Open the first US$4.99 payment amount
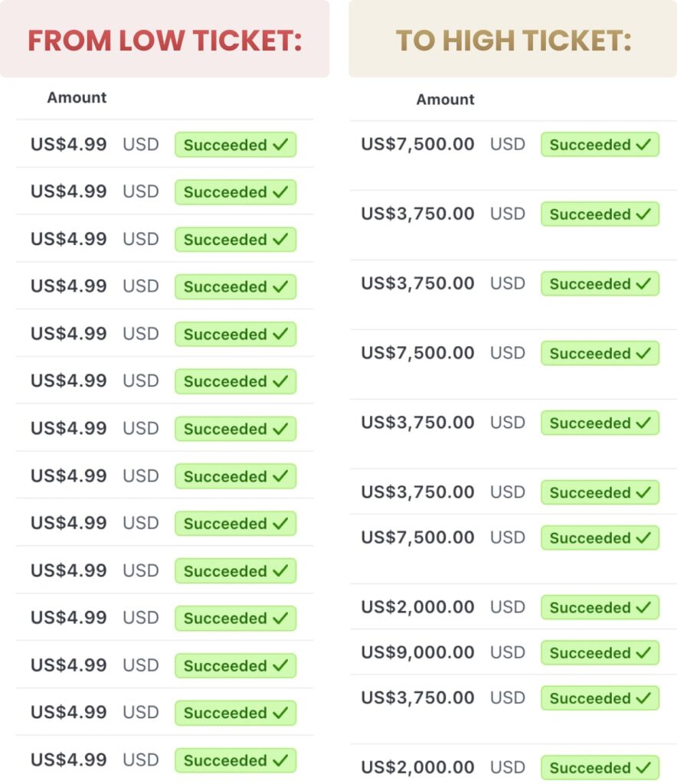 (68, 144)
